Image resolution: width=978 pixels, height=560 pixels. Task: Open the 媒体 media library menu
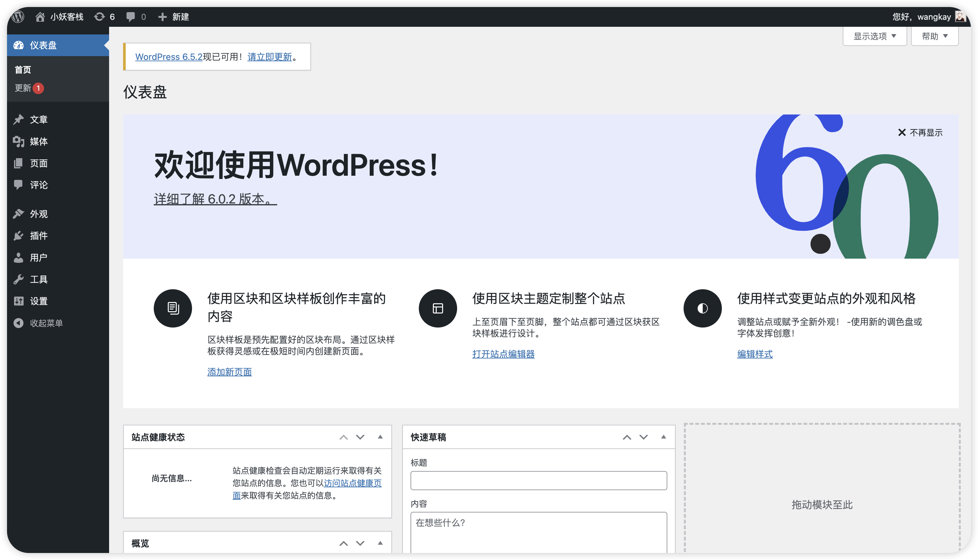(39, 142)
